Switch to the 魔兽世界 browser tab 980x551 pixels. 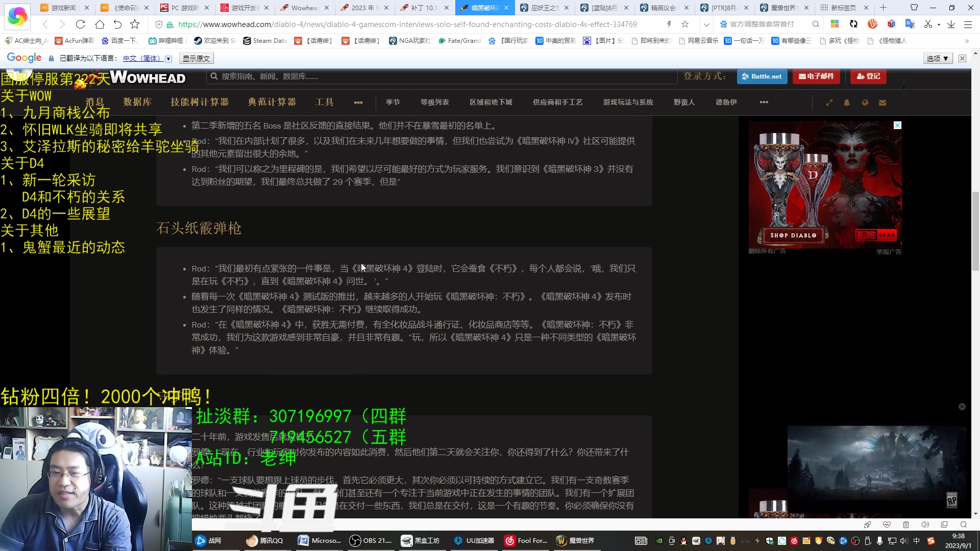[785, 8]
